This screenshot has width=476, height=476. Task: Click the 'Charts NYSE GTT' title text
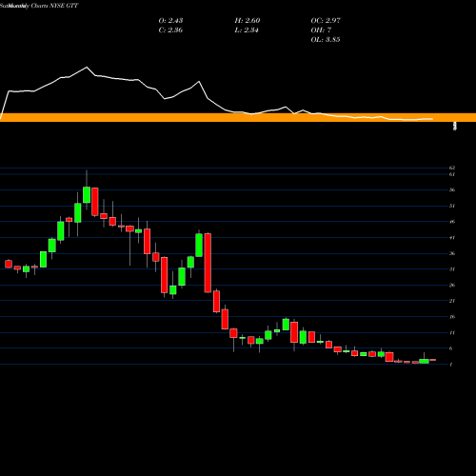point(54,6)
